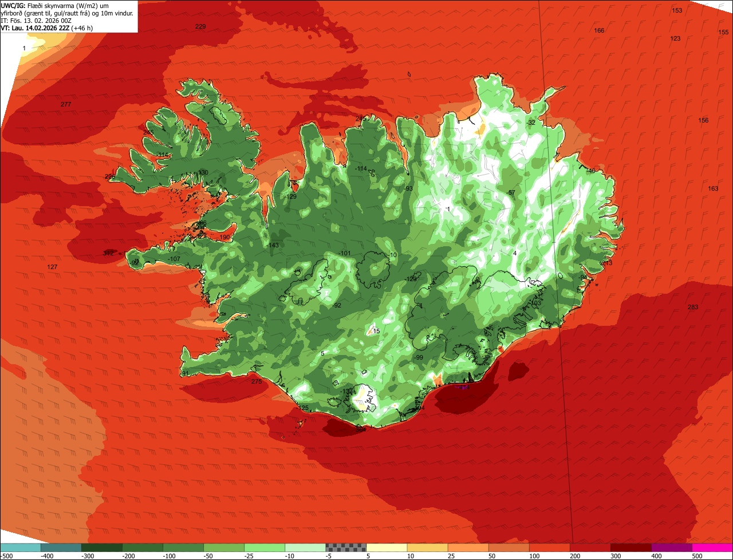The width and height of the screenshot is (733, 560).
Task: Click the palest green -10 to -5 swatch
Action: click(305, 547)
